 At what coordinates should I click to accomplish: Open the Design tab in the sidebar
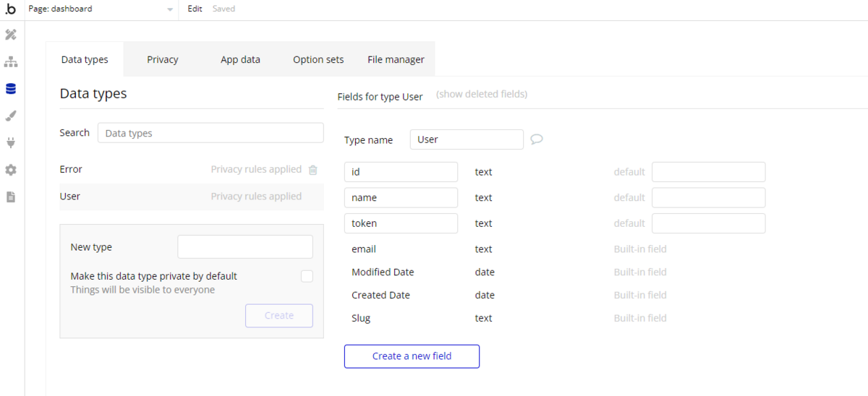point(11,35)
